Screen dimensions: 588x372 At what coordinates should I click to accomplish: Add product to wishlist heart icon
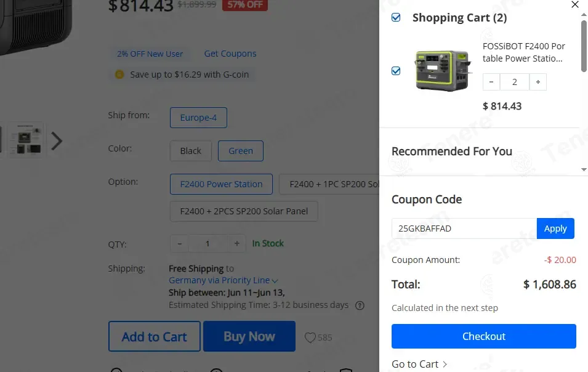point(310,338)
